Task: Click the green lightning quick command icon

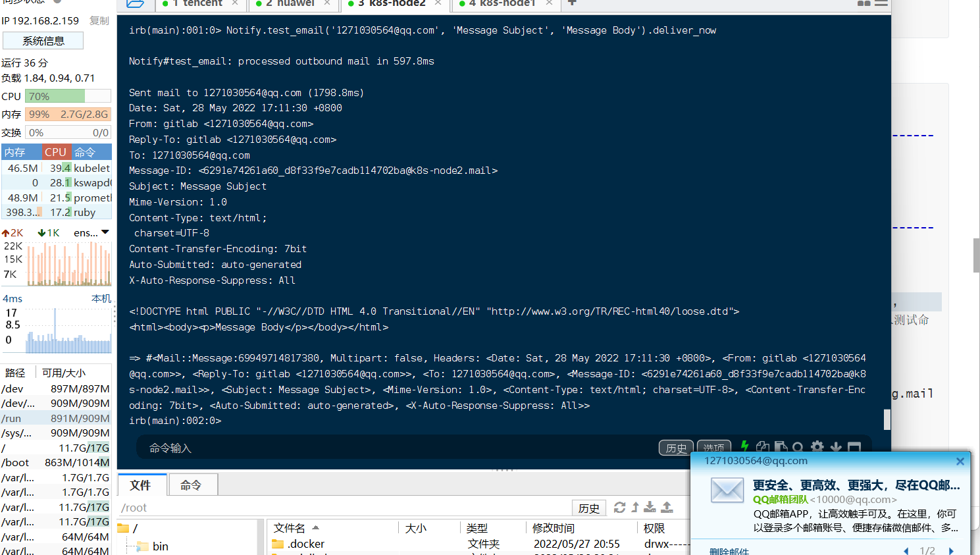Action: click(x=744, y=446)
